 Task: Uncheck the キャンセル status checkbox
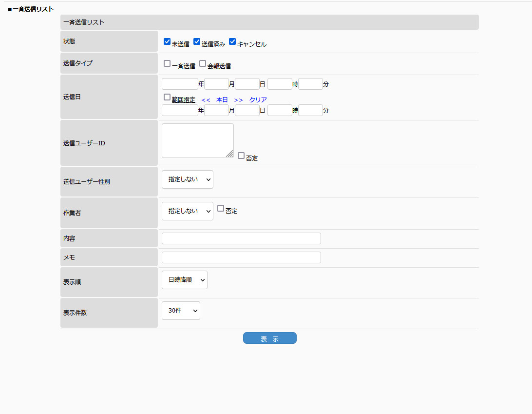click(x=232, y=42)
